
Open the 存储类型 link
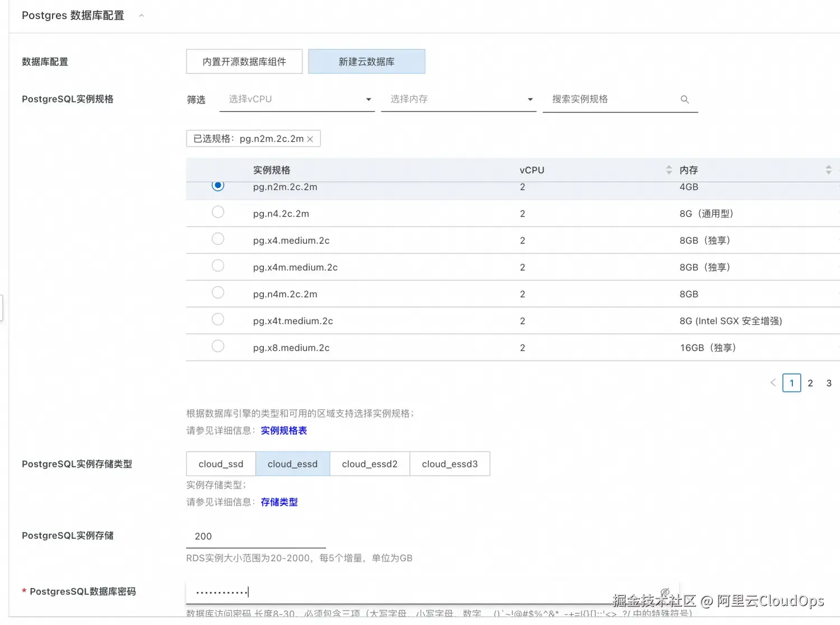[x=279, y=502]
